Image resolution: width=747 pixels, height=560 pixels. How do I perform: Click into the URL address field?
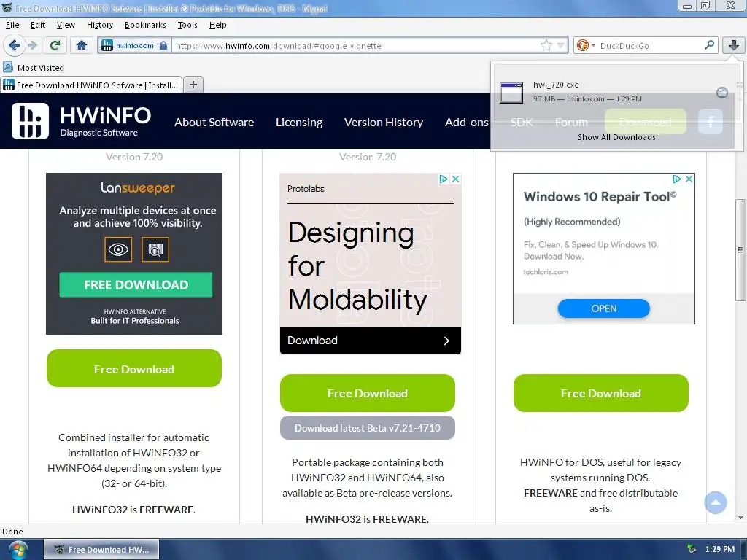356,46
